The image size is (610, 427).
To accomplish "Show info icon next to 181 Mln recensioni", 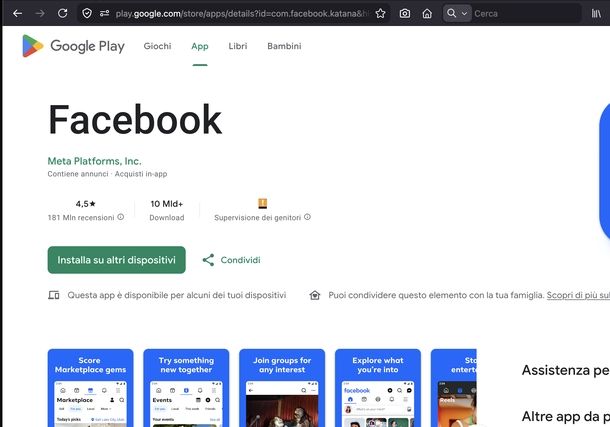I will 121,217.
